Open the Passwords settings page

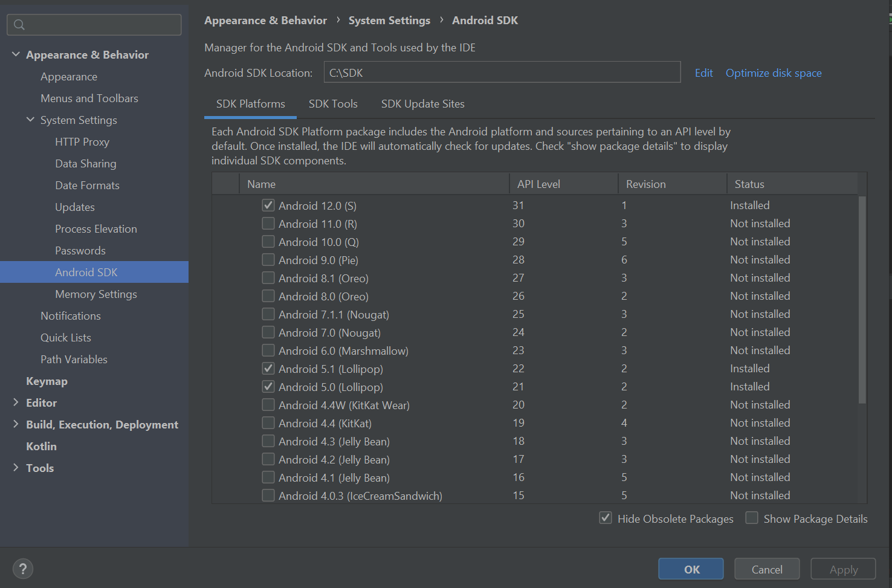tap(80, 251)
